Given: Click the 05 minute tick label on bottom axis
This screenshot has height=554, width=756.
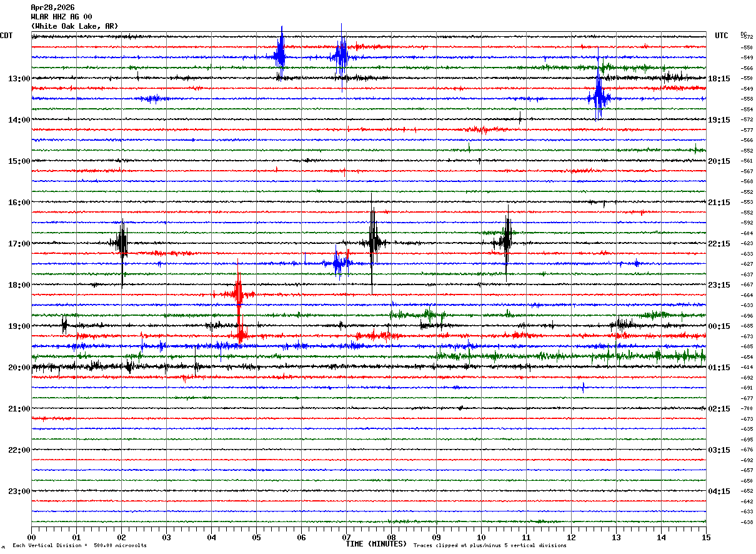Looking at the screenshot, I should [256, 538].
